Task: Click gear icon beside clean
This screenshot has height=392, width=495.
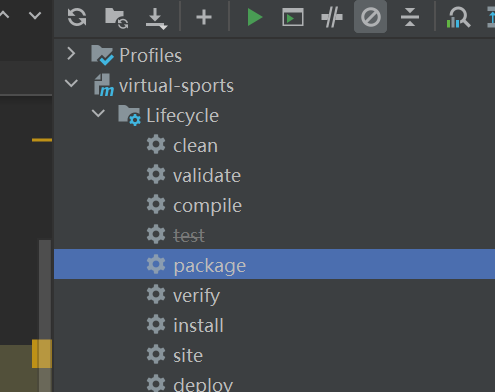Action: pos(156,144)
